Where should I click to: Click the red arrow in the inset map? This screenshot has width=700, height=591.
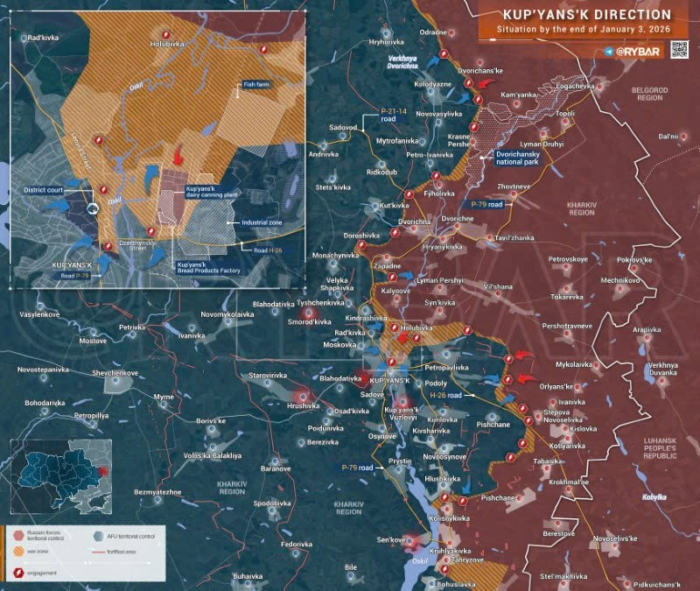coord(178,156)
